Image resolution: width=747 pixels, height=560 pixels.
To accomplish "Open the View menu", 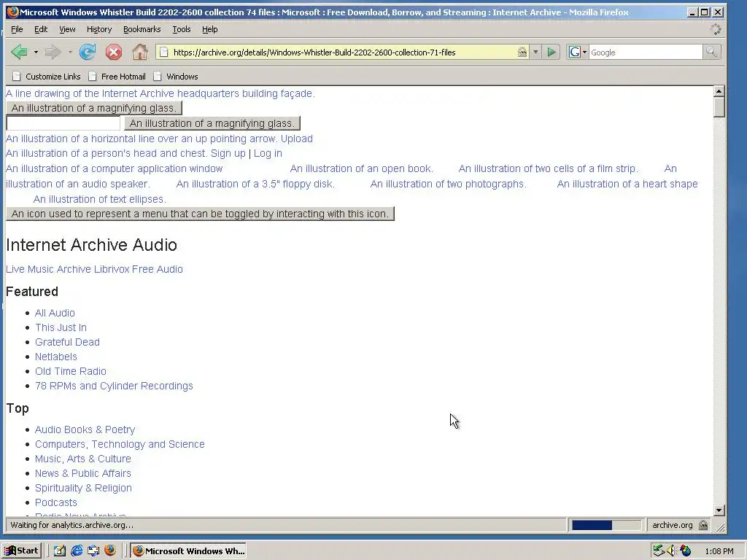I will point(67,29).
